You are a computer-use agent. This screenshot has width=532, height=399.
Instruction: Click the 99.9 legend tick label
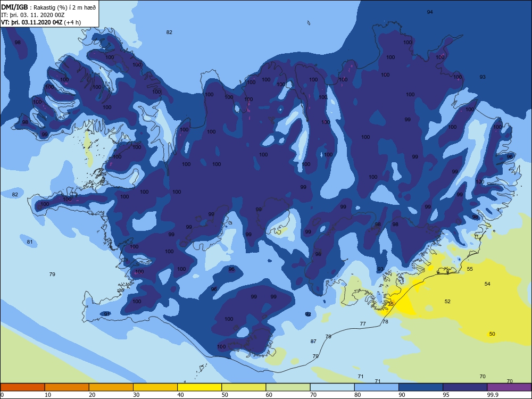(x=492, y=395)
